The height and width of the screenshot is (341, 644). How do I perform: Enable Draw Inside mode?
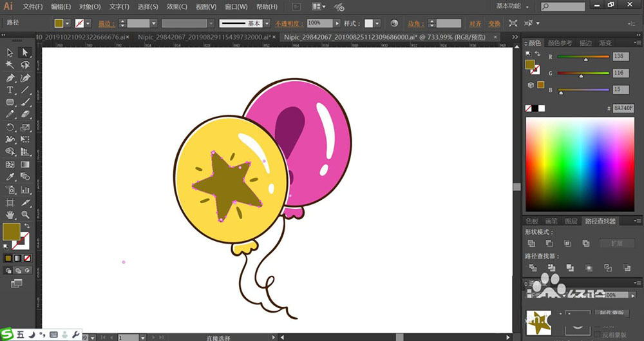pyautogui.click(x=27, y=270)
